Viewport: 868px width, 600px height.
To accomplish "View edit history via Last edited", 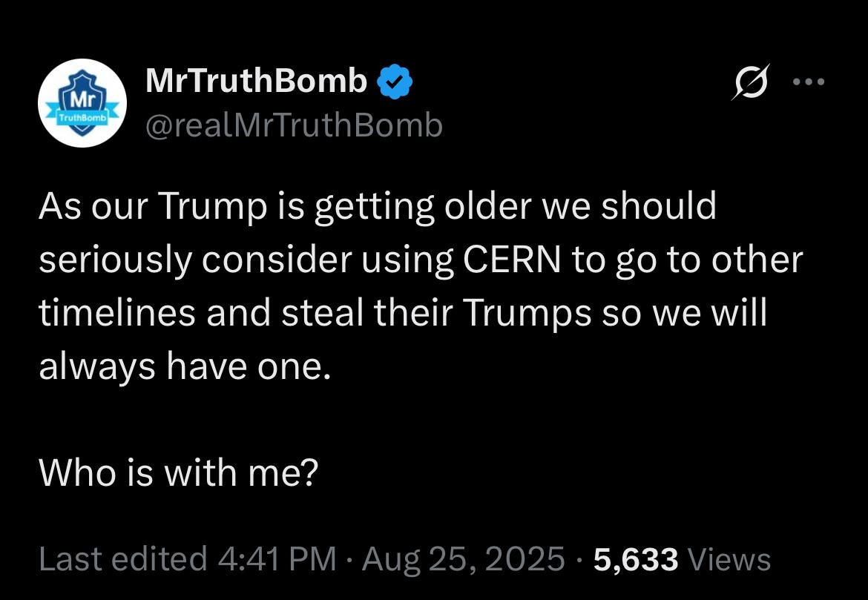I will pos(123,558).
